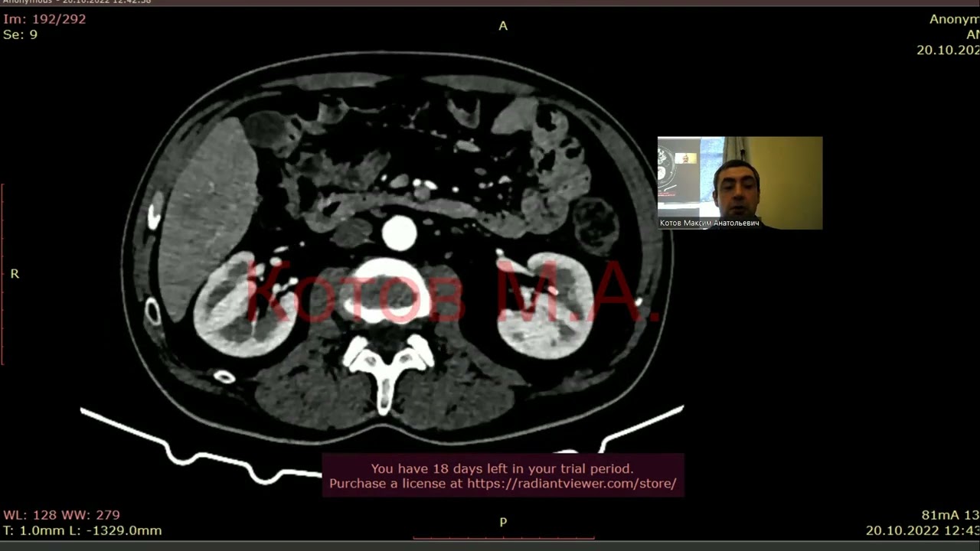The height and width of the screenshot is (551, 980).
Task: Click the right-side orientation marker 'R'
Action: point(15,274)
